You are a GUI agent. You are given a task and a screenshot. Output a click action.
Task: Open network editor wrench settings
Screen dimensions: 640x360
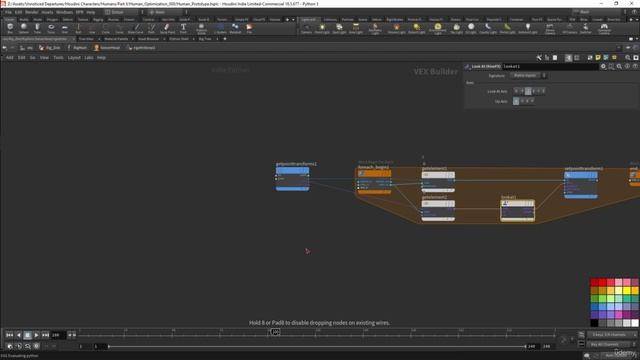point(539,58)
